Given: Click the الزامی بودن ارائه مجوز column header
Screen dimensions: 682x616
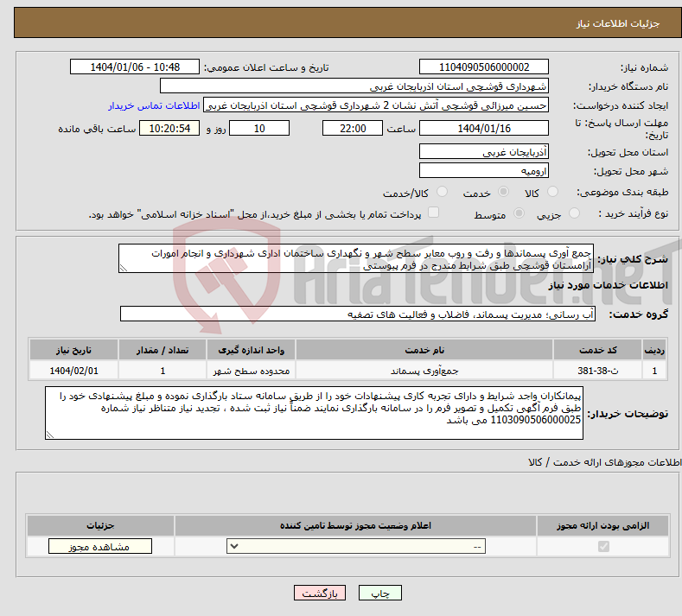Looking at the screenshot, I should [x=602, y=525].
